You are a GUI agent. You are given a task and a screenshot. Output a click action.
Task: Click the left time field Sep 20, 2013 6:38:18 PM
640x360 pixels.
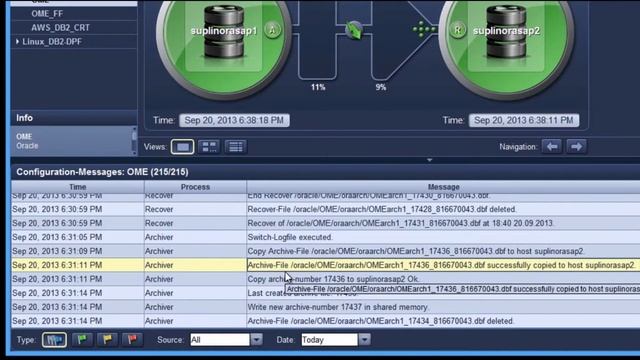tap(234, 120)
